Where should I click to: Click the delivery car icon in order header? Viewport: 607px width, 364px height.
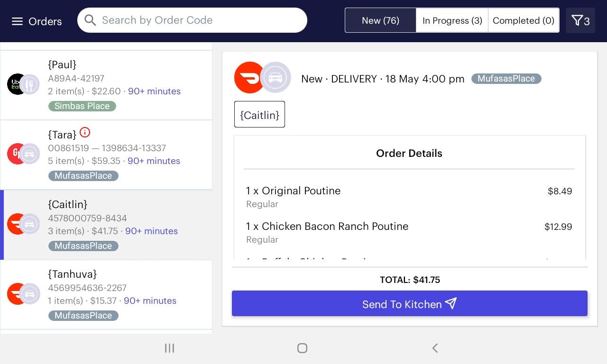coord(276,77)
